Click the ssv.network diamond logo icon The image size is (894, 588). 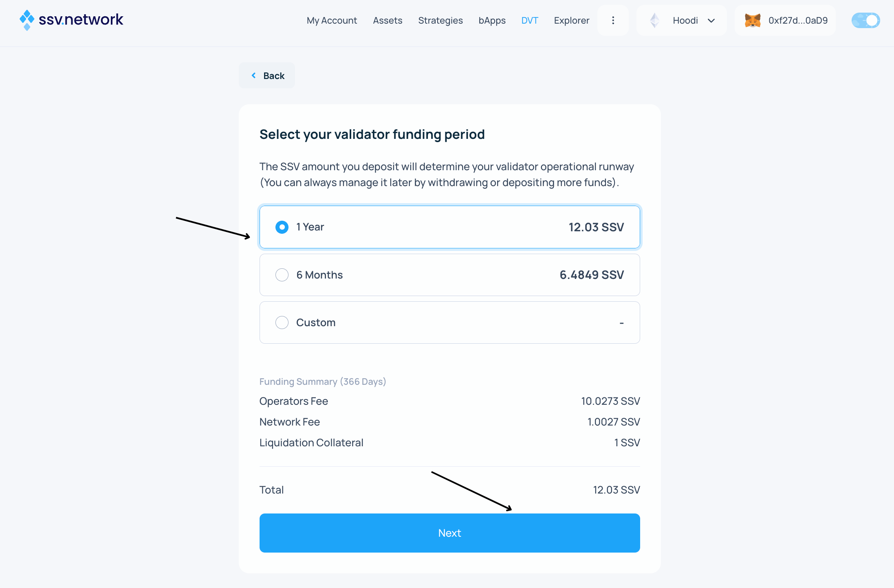(27, 20)
